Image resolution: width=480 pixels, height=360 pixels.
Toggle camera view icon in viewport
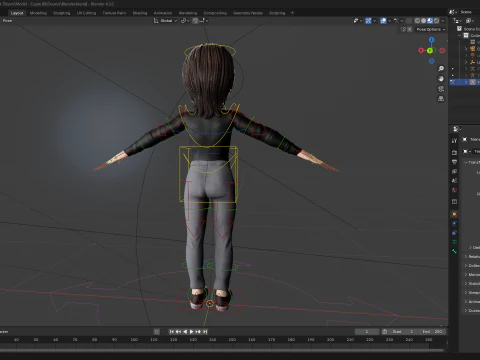441,89
